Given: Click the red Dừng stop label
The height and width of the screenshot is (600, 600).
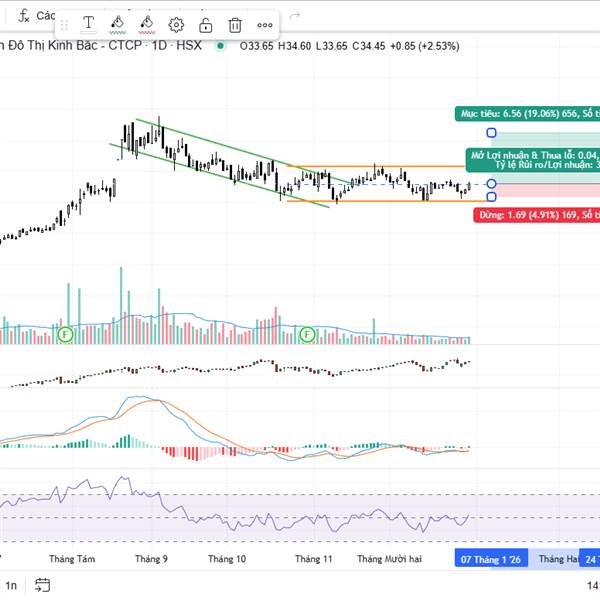Looking at the screenshot, I should (537, 214).
